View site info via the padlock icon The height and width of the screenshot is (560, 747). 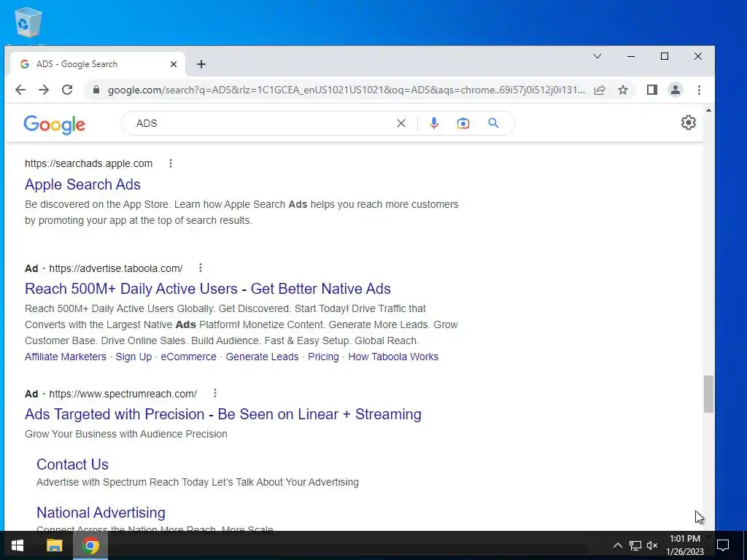[x=96, y=90]
